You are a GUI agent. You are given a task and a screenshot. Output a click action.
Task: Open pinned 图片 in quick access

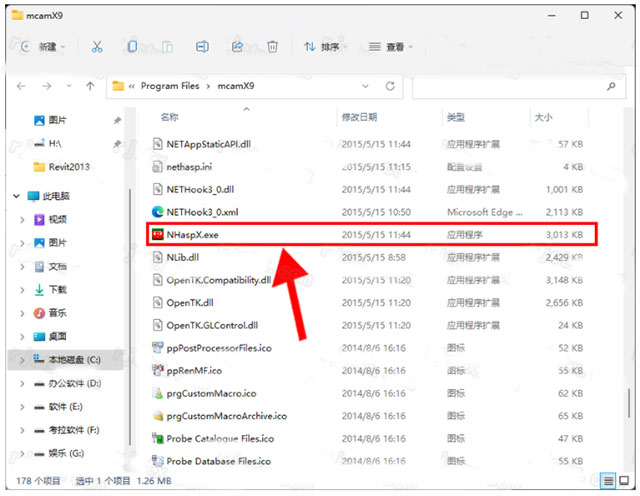pos(57,120)
